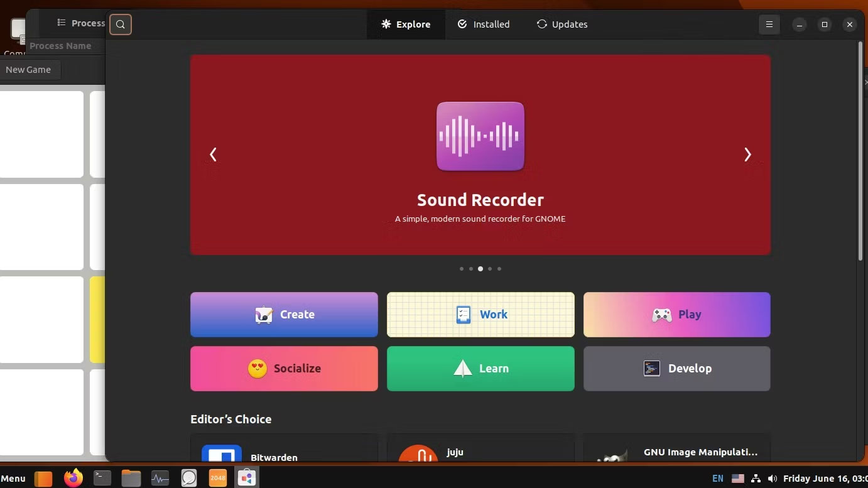Switch to the Explore tab
The height and width of the screenshot is (488, 868).
[x=406, y=24]
